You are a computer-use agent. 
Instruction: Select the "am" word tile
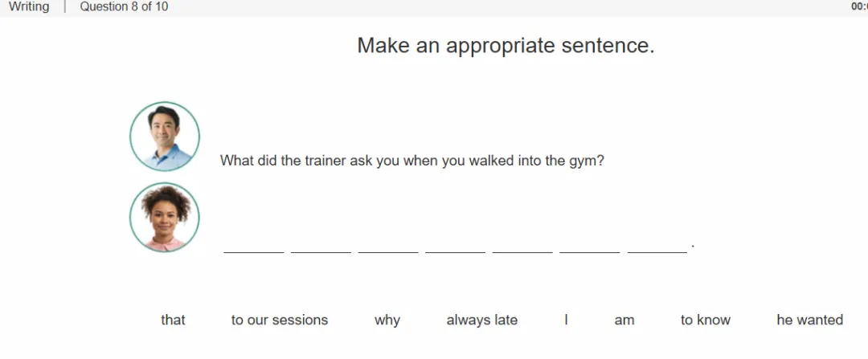pyautogui.click(x=624, y=320)
